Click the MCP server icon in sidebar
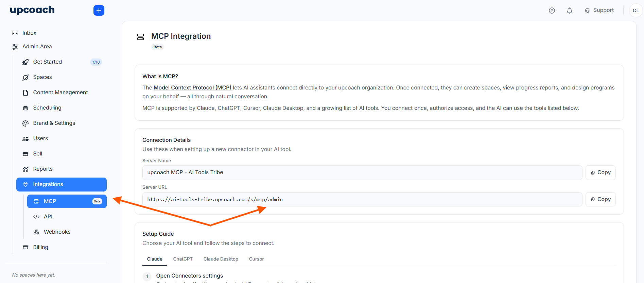Screen dimensions: 644x283 [36, 201]
